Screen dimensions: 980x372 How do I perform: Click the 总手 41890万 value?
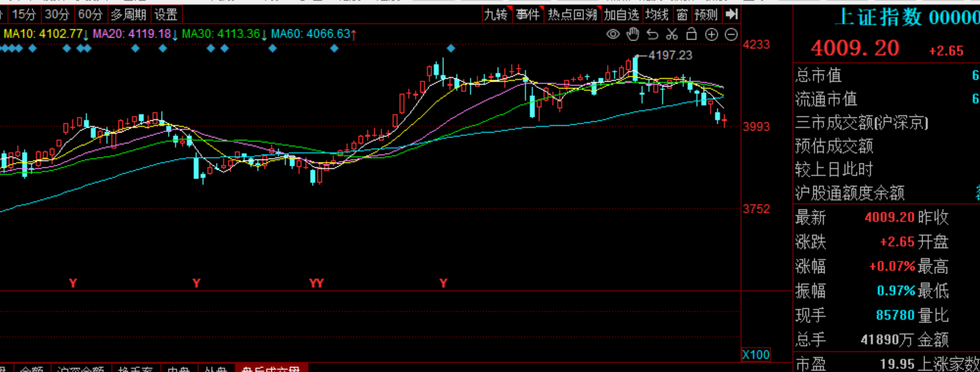(888, 339)
